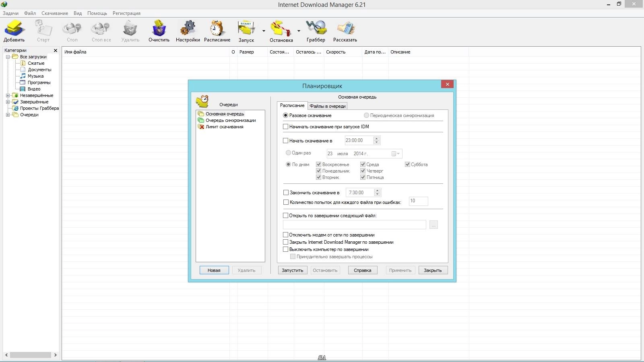Click the Остановка queue stop icon
644x362 pixels.
(281, 28)
